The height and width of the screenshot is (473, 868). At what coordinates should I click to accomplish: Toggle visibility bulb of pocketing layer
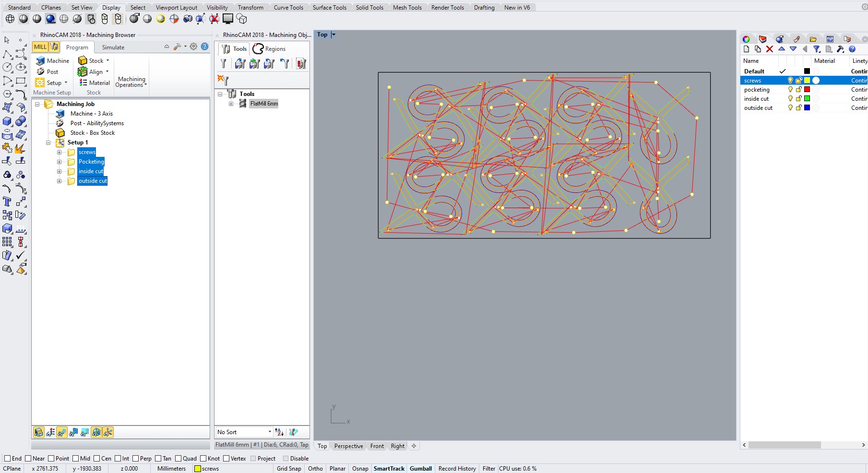click(790, 90)
